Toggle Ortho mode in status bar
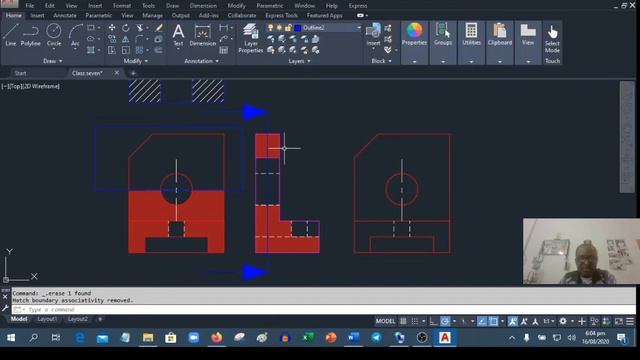 tap(433, 322)
